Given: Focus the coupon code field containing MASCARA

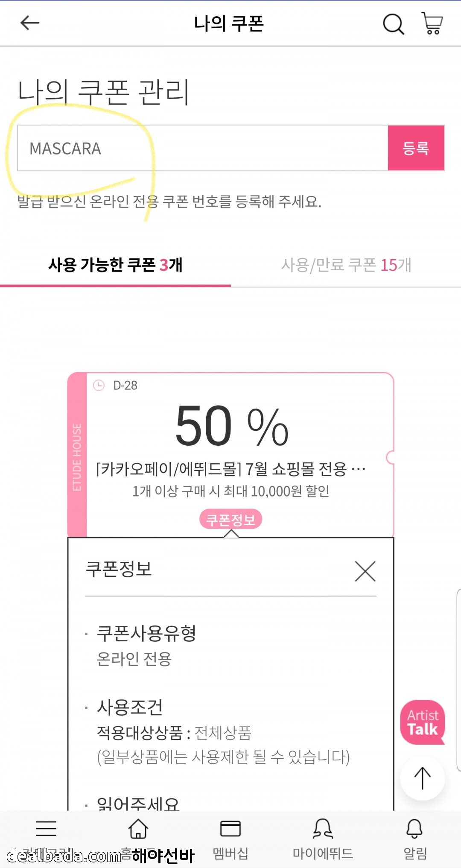Looking at the screenshot, I should pyautogui.click(x=202, y=148).
